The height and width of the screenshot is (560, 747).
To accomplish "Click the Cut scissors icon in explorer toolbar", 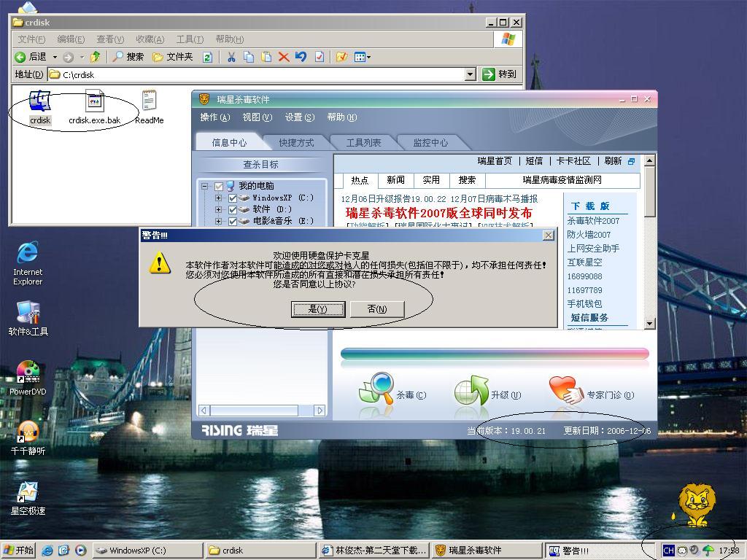I will [x=231, y=57].
